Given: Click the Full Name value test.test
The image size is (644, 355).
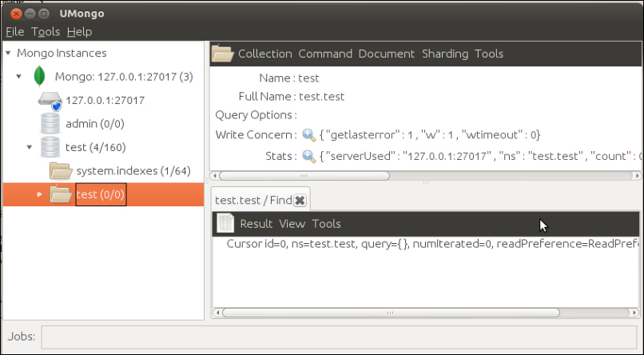Looking at the screenshot, I should pyautogui.click(x=321, y=97).
